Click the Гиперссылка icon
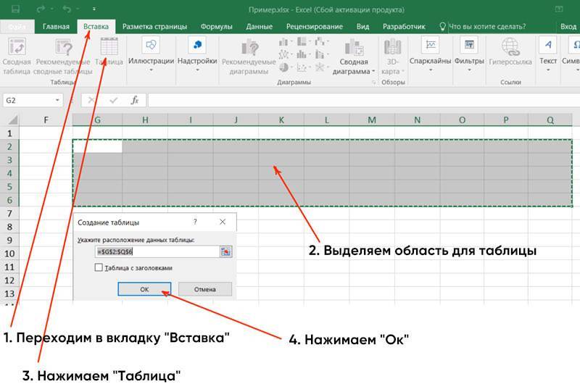This screenshot has height=392, width=580. (510, 46)
